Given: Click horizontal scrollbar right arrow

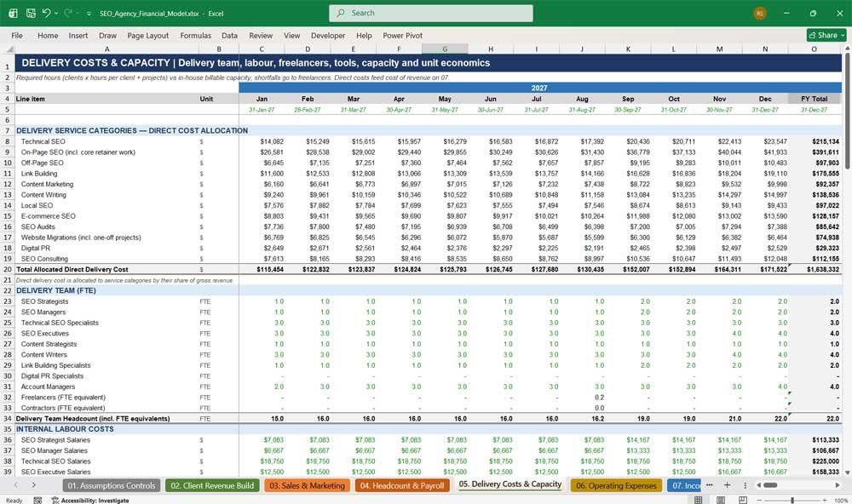Looking at the screenshot, I should coord(838,485).
